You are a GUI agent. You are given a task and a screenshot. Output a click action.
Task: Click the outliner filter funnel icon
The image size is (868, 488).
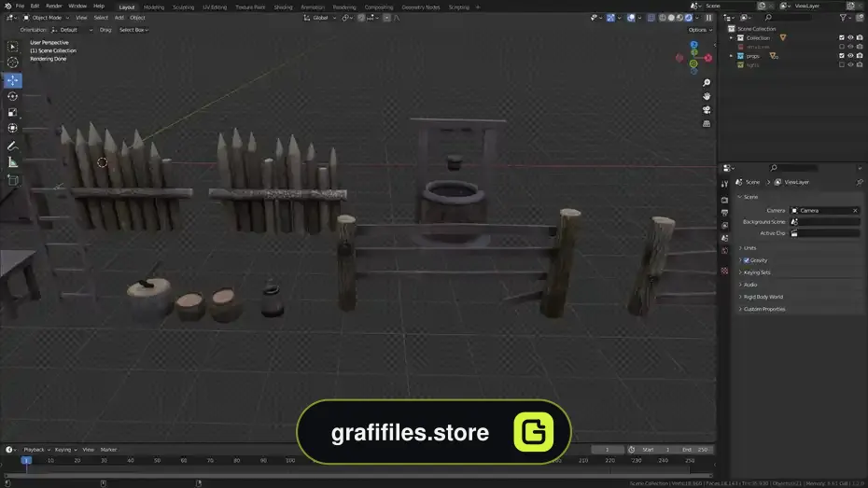[843, 18]
